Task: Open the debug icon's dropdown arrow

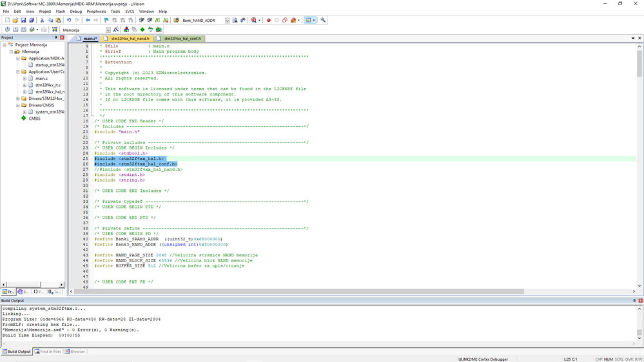Action: 259,20
